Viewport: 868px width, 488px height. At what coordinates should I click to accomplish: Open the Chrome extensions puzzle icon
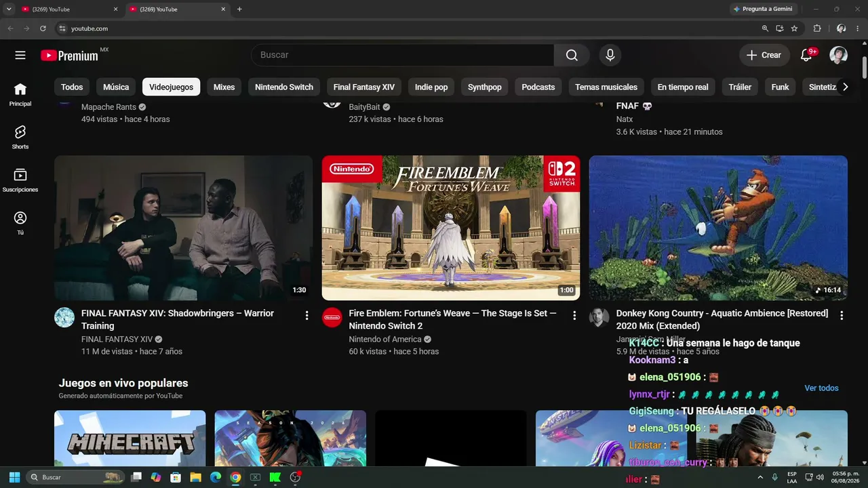[817, 28]
